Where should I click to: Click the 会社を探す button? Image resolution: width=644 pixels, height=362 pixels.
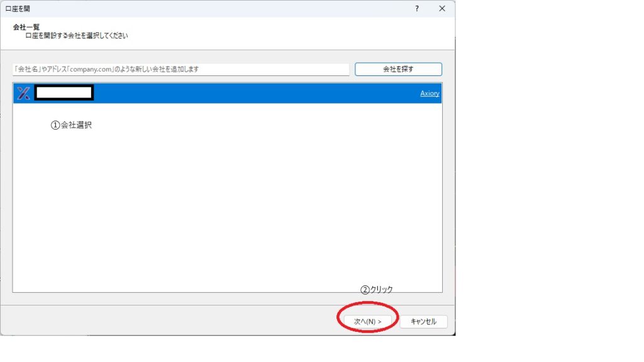(398, 69)
